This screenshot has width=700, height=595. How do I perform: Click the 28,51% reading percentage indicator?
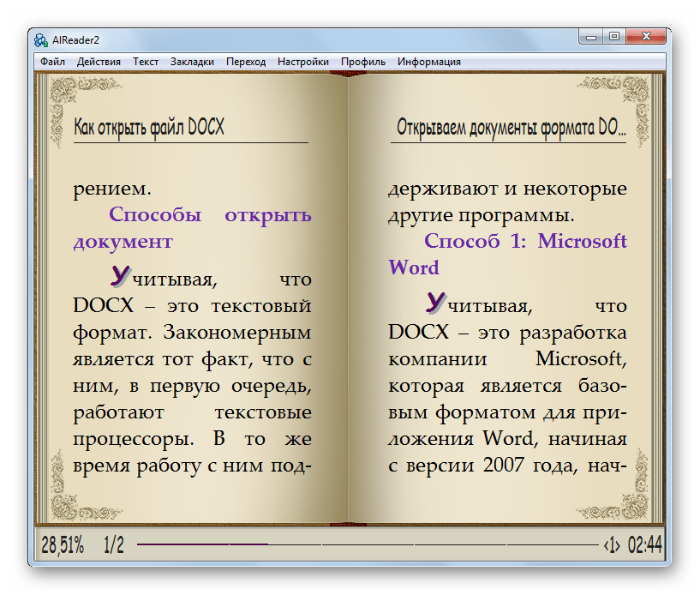[63, 544]
